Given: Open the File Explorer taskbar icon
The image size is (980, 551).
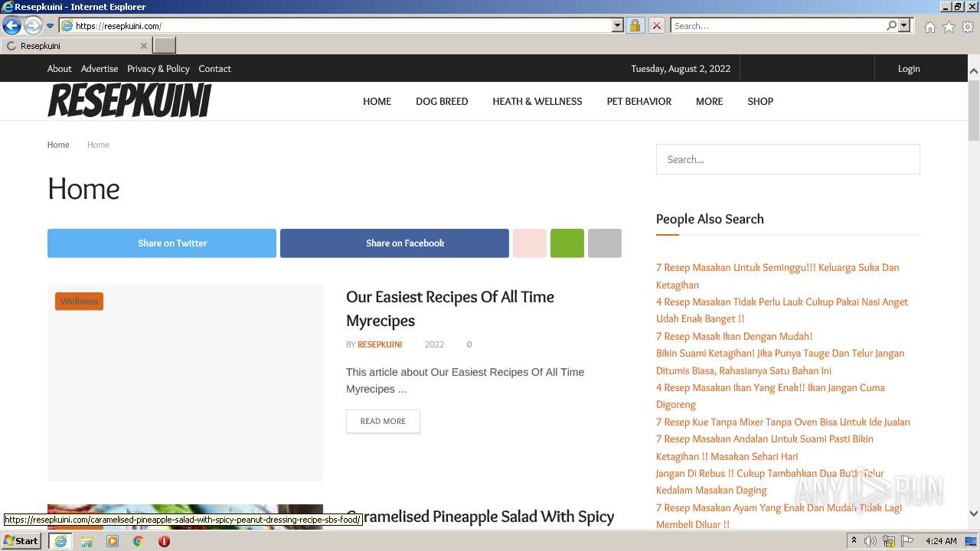Looking at the screenshot, I should 87,541.
